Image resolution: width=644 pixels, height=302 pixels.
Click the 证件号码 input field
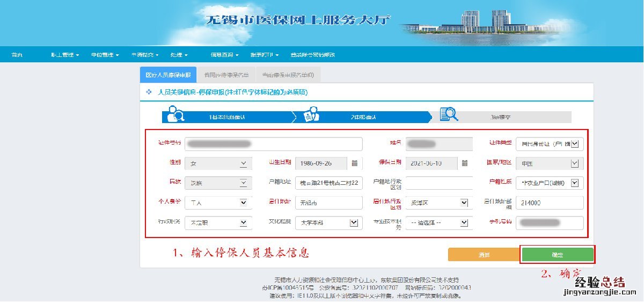tap(273, 144)
